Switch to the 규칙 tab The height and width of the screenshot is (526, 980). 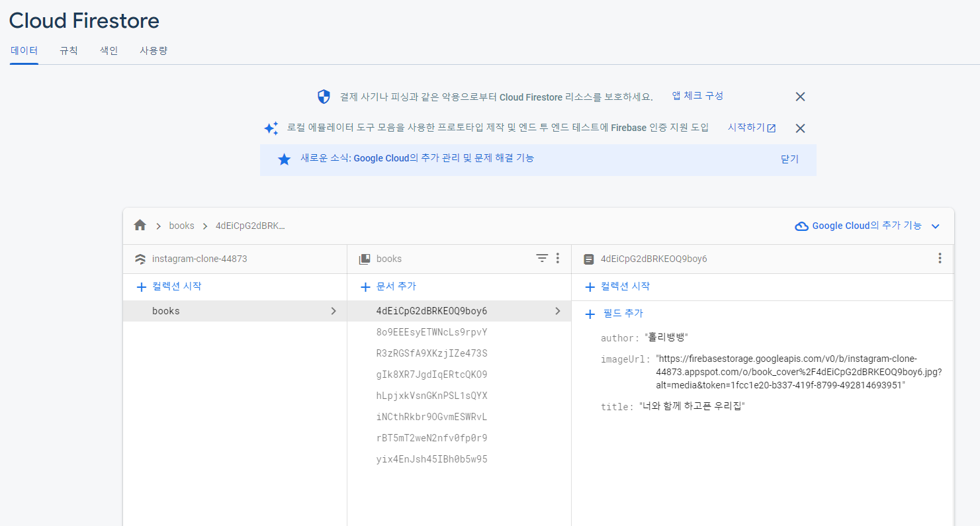click(x=69, y=50)
